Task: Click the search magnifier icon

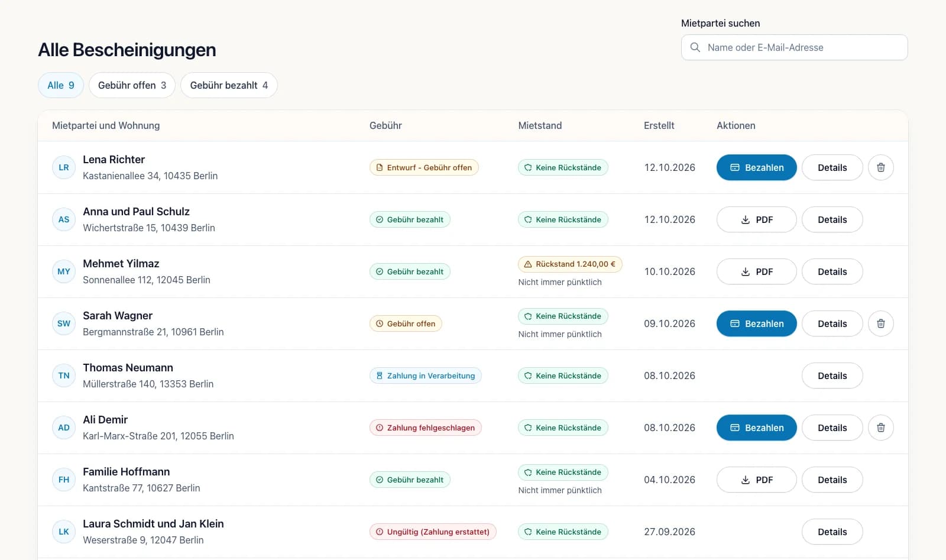Action: pyautogui.click(x=695, y=47)
